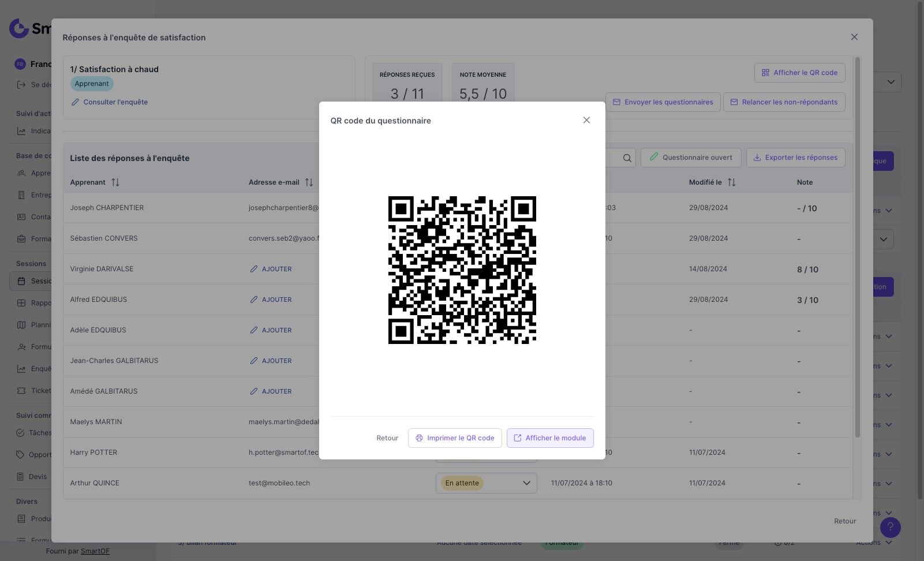This screenshot has height=561, width=924.
Task: Click the 3 / 11 réponses reçues value
Action: (x=407, y=94)
